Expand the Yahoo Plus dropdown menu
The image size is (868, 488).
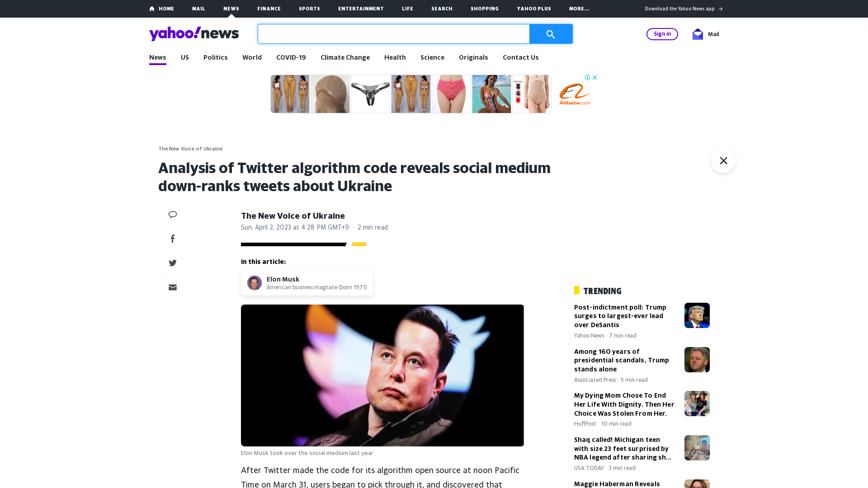[x=533, y=8]
